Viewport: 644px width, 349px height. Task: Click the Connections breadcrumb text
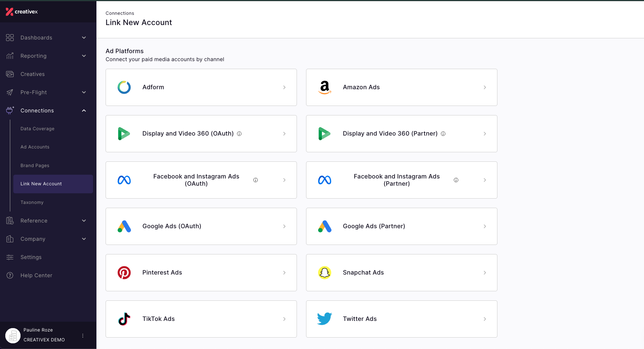click(x=120, y=13)
